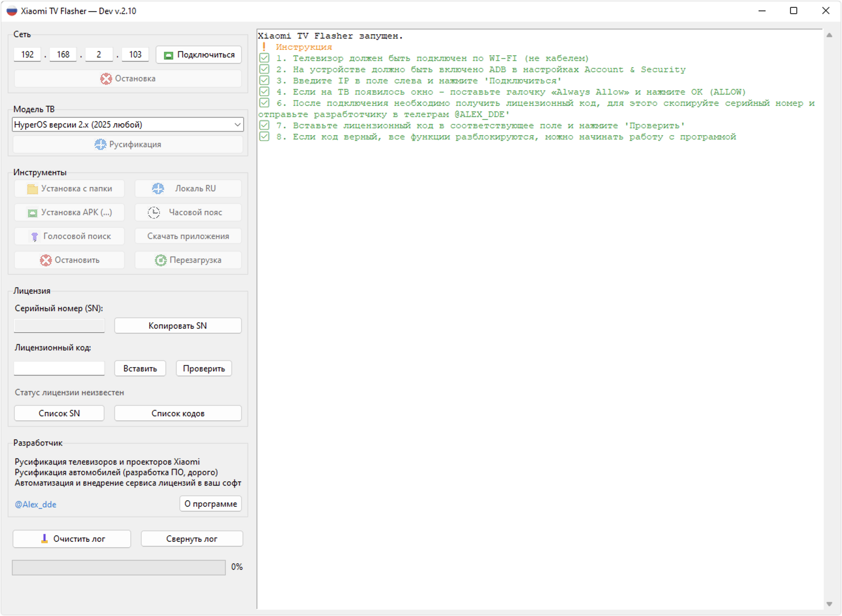The width and height of the screenshot is (842, 616).
Task: Click the Лицензионный код input field
Action: (x=59, y=368)
